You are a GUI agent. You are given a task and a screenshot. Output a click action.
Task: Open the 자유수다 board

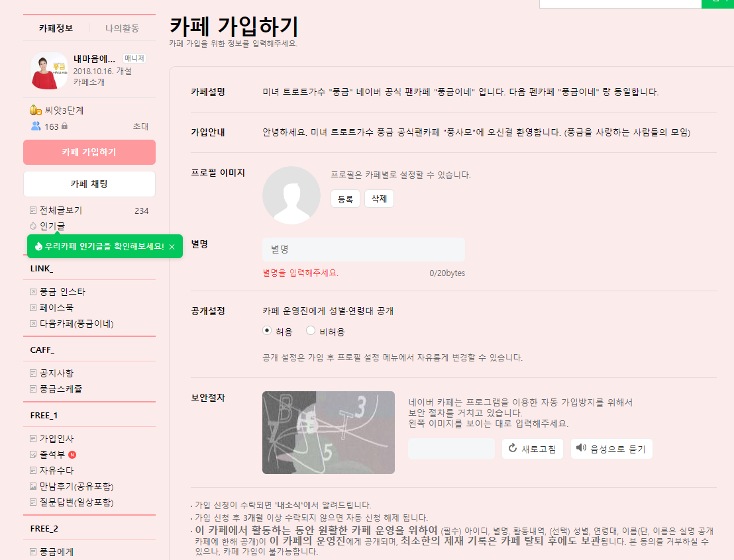point(57,471)
